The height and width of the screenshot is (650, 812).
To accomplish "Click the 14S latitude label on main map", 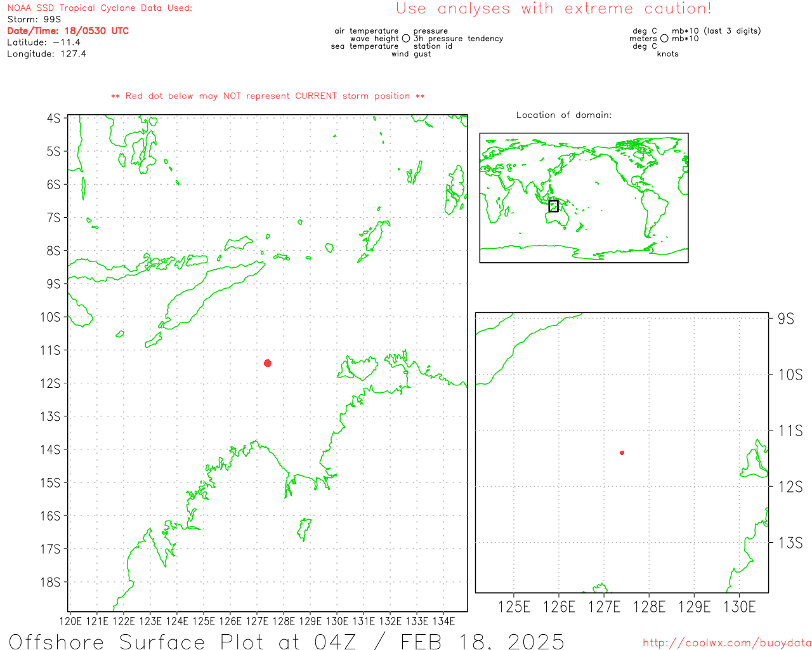I will click(51, 449).
